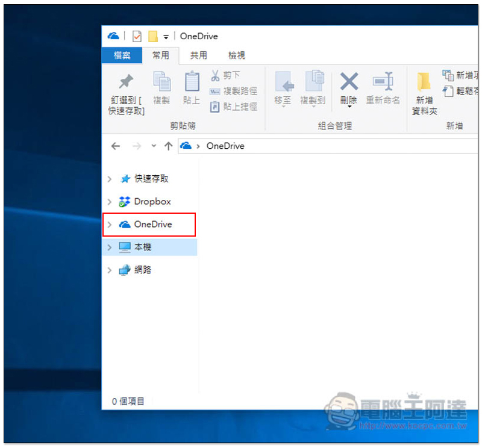This screenshot has width=482, height=448.
Task: Select OneDrive in navigation pane
Action: 153,225
